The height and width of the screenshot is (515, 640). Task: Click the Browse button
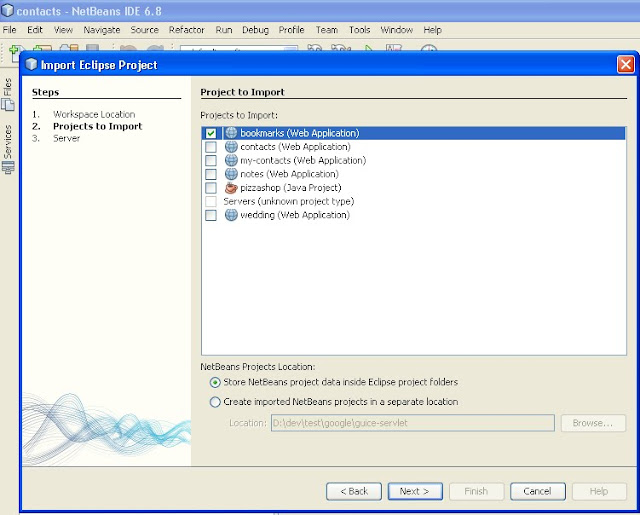pos(593,423)
